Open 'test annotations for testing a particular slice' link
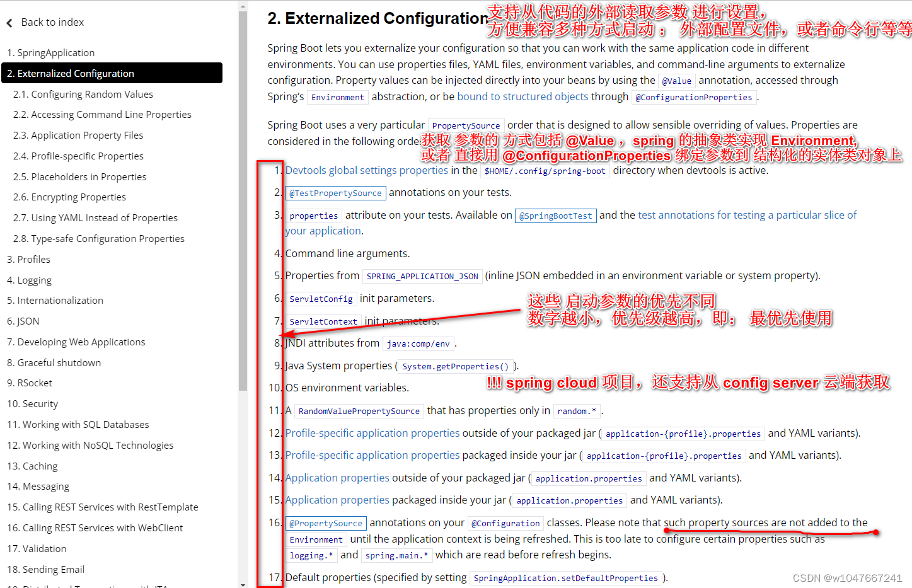The width and height of the screenshot is (912, 588). pos(747,215)
